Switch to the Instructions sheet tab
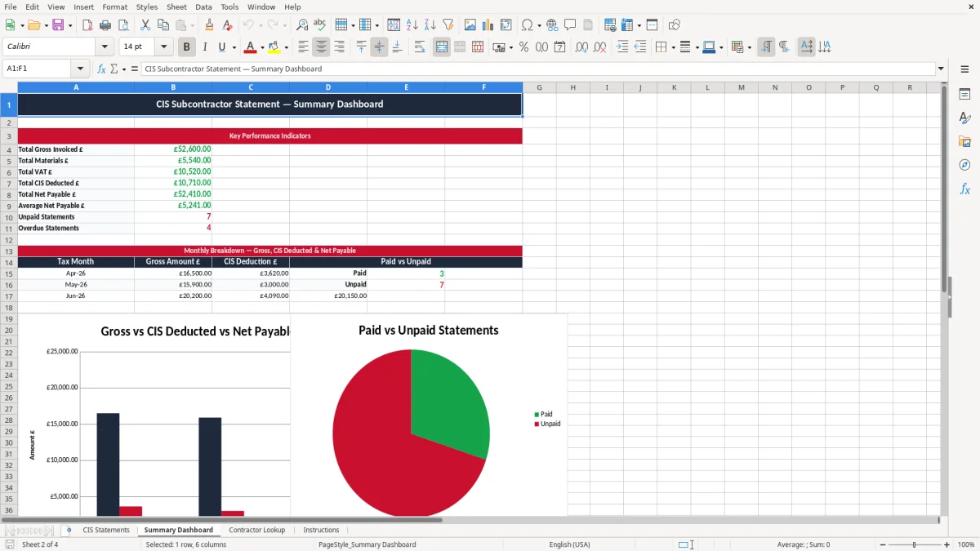 click(x=321, y=530)
